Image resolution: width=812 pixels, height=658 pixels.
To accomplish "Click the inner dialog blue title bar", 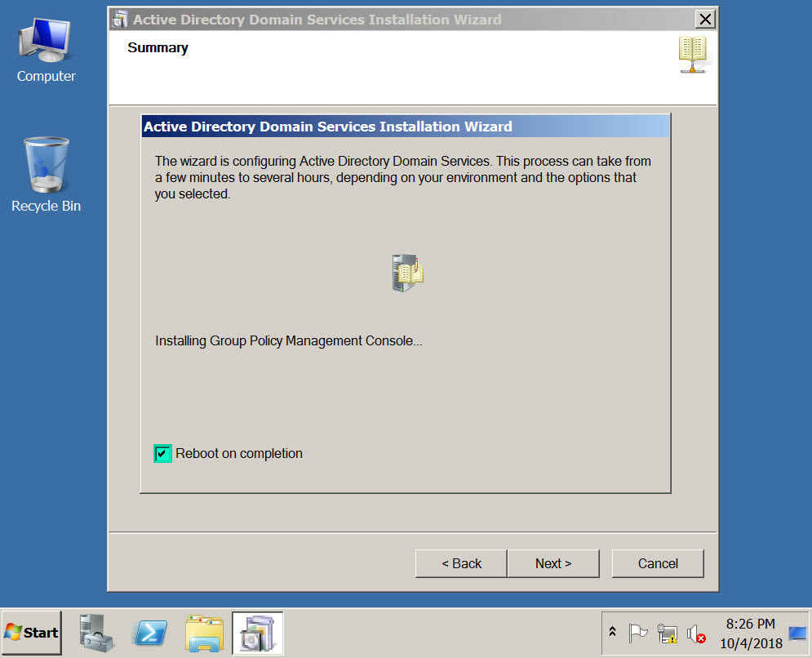I will coord(406,127).
